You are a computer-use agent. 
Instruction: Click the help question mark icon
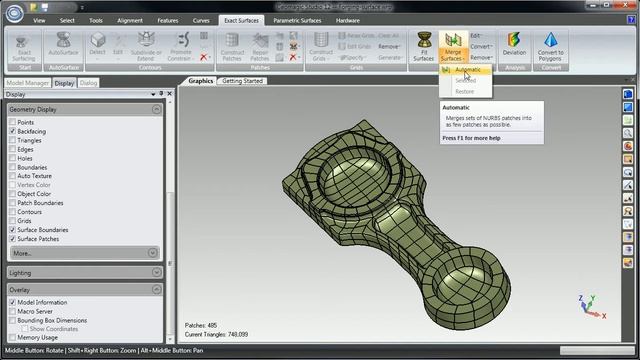631,20
